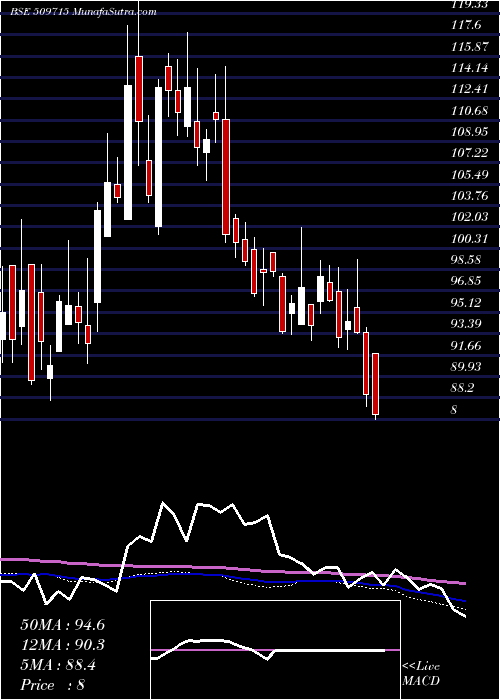The width and height of the screenshot is (500, 700).
Task: Click inside the MACD inset panel
Action: pos(275,650)
